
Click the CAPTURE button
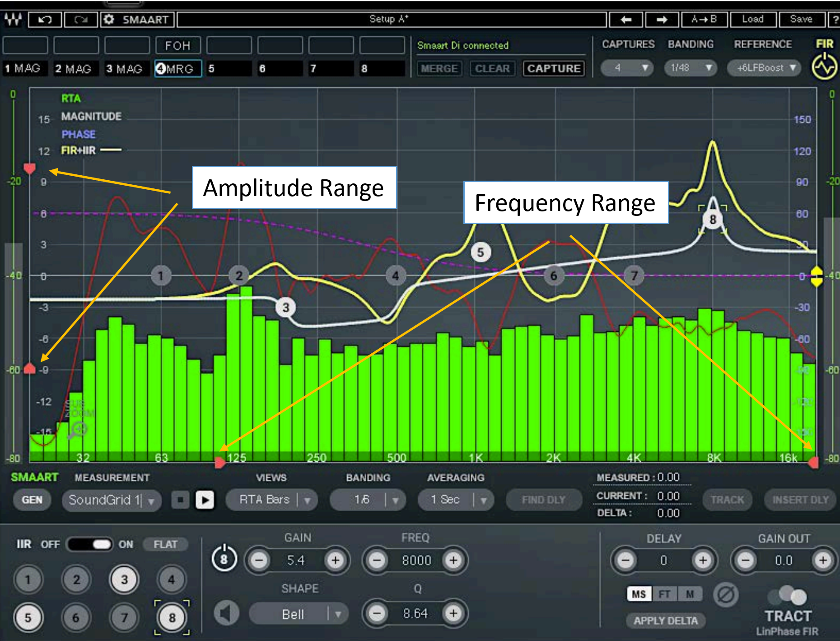pyautogui.click(x=554, y=69)
